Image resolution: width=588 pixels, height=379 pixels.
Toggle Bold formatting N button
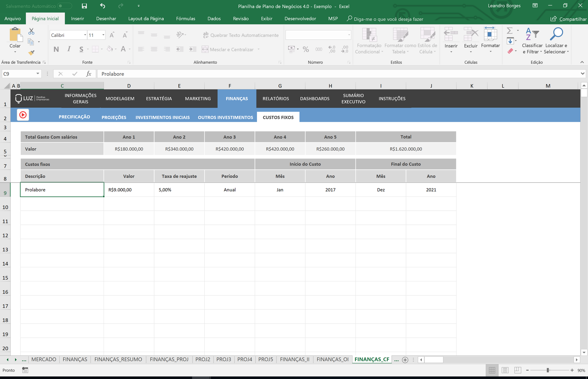click(x=56, y=49)
